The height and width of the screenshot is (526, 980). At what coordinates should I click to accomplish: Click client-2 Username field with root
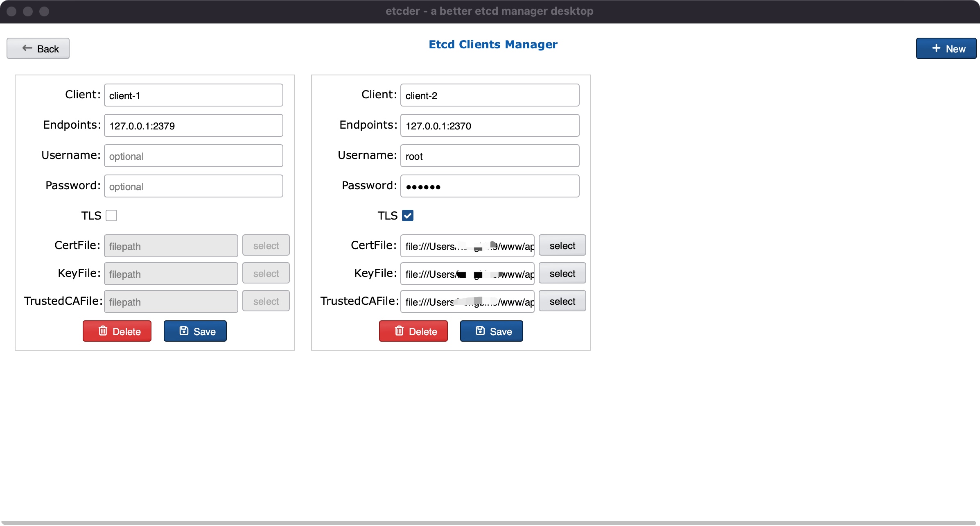tap(490, 156)
